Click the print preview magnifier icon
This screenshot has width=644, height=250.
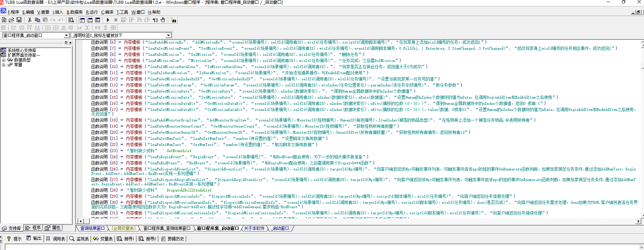(x=71, y=20)
